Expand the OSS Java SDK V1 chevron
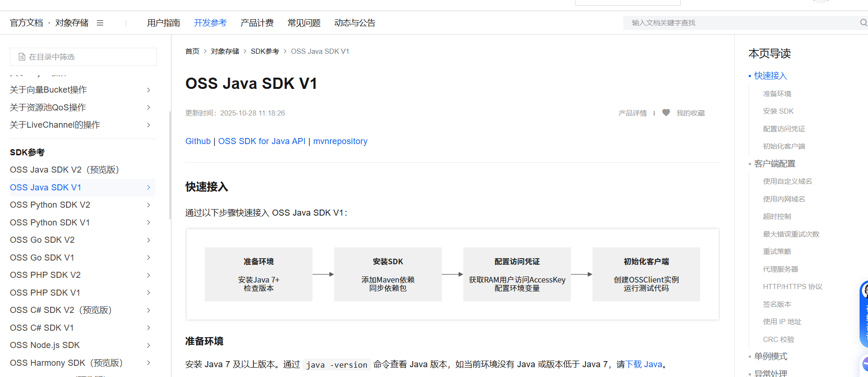This screenshot has height=377, width=868. (x=149, y=188)
